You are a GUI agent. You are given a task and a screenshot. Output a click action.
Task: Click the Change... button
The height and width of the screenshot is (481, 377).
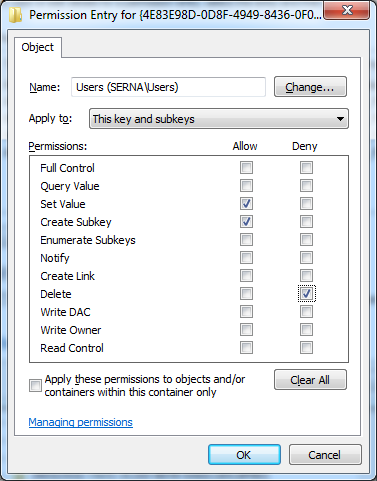coord(310,87)
